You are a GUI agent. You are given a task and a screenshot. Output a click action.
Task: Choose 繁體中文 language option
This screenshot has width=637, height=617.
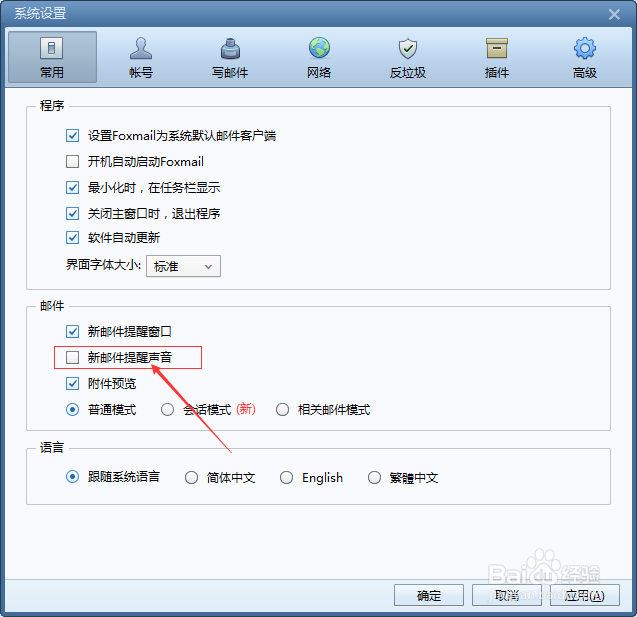374,477
